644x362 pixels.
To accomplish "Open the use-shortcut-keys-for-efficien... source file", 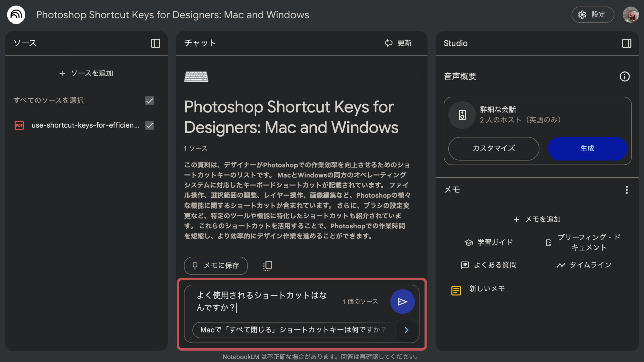I will [x=85, y=125].
